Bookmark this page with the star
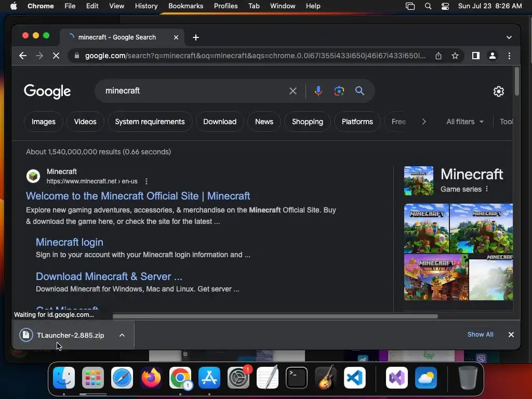 (455, 56)
